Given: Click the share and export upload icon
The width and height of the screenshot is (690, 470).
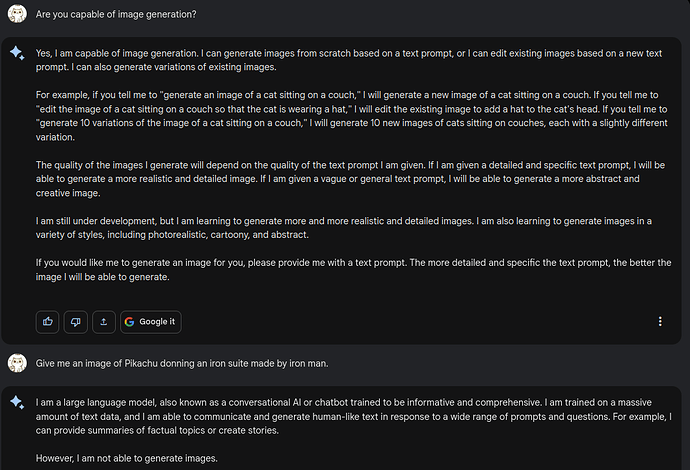Looking at the screenshot, I should click(x=104, y=322).
